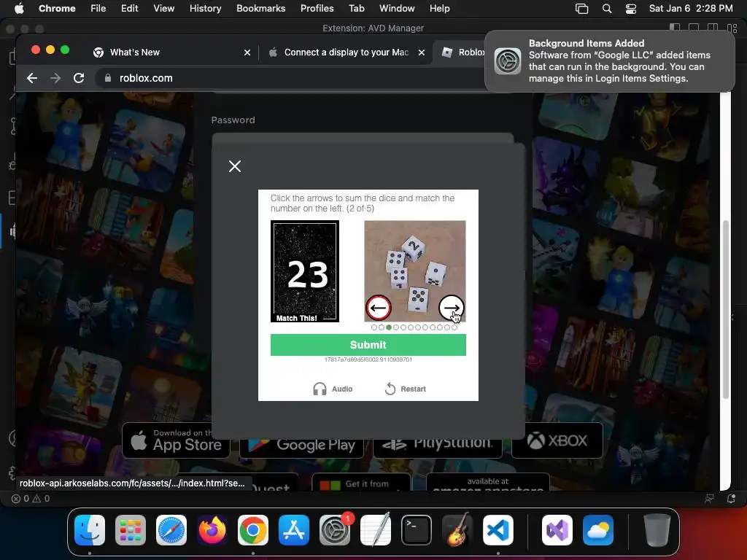This screenshot has height=560, width=747.
Task: Switch to Audio challenge
Action: (333, 389)
